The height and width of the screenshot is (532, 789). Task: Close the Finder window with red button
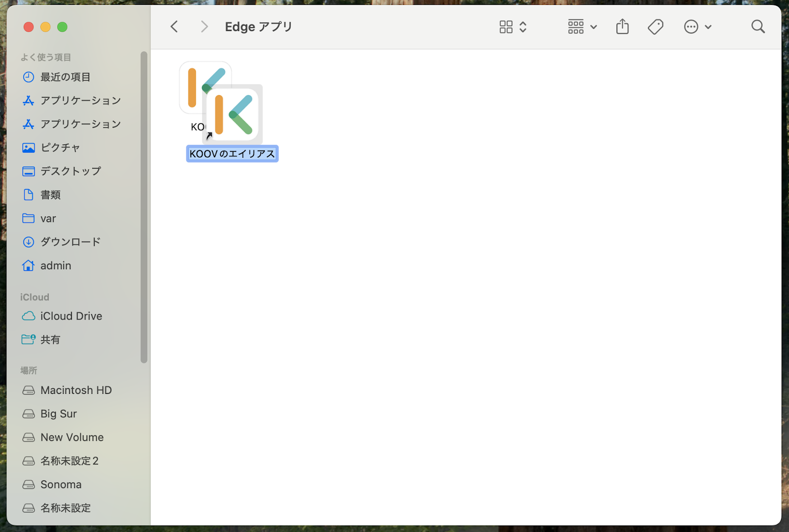tap(29, 27)
